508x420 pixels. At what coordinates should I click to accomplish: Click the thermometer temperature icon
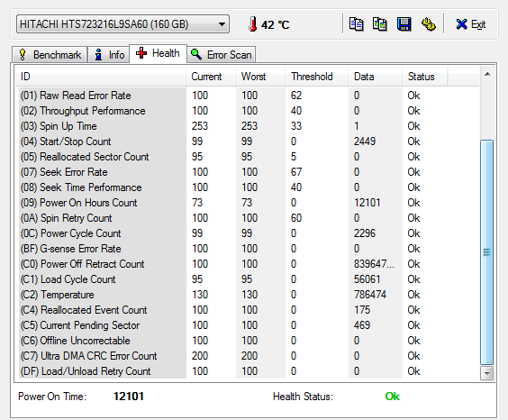253,24
